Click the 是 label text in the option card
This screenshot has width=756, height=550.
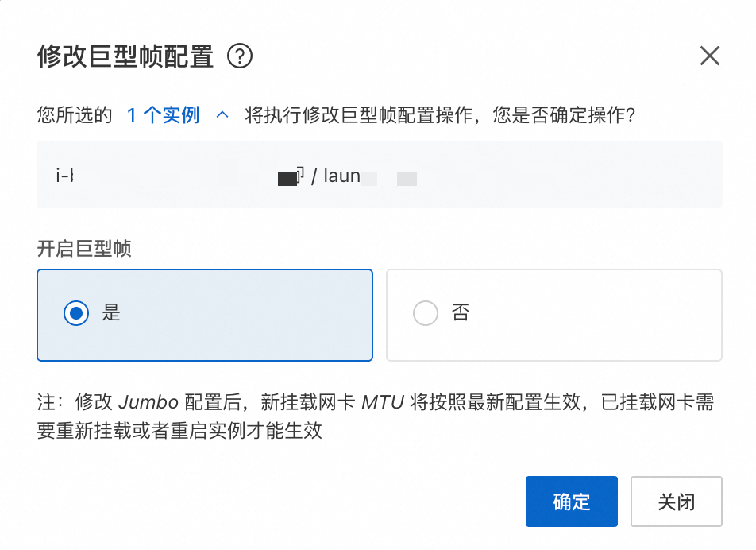pos(111,313)
